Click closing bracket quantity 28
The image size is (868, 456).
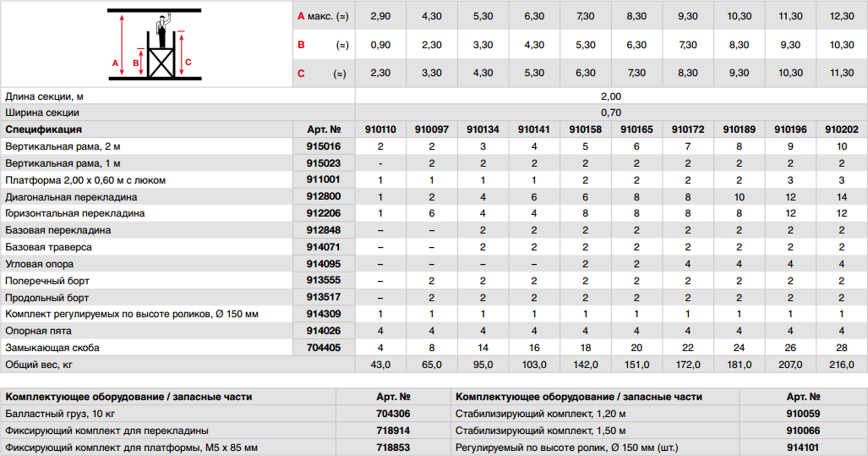(842, 348)
